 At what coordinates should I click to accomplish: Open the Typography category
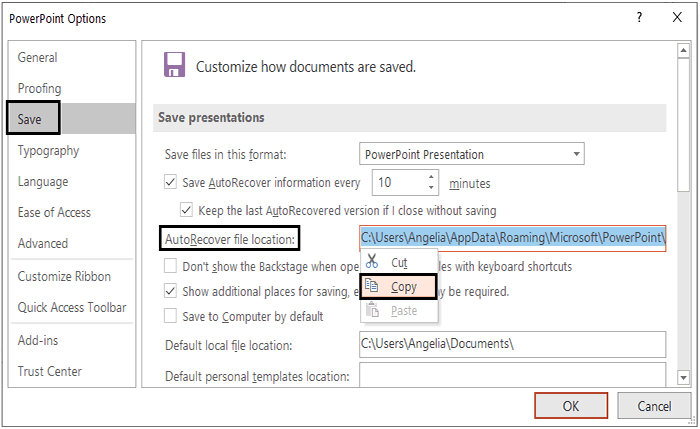72,150
